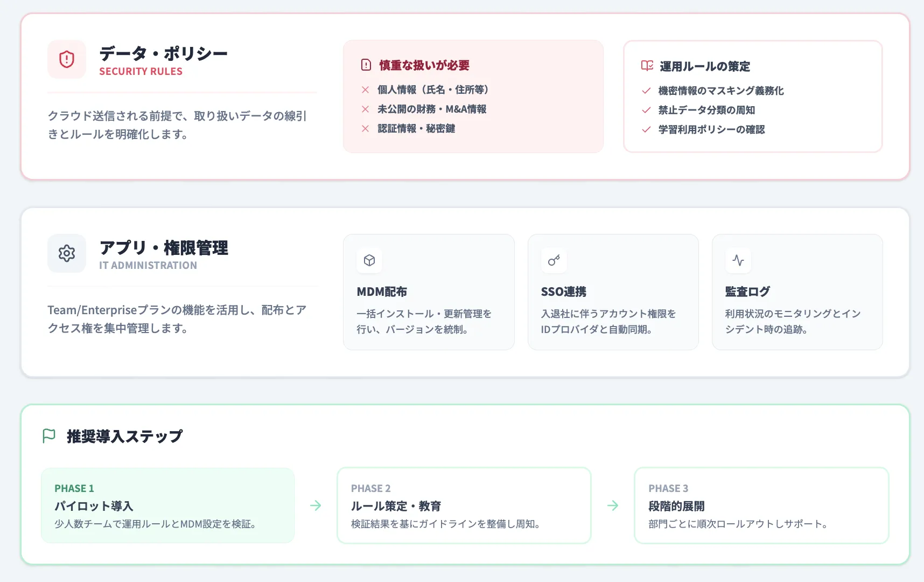Click the shield icon next to データ・ポリシー

66,59
